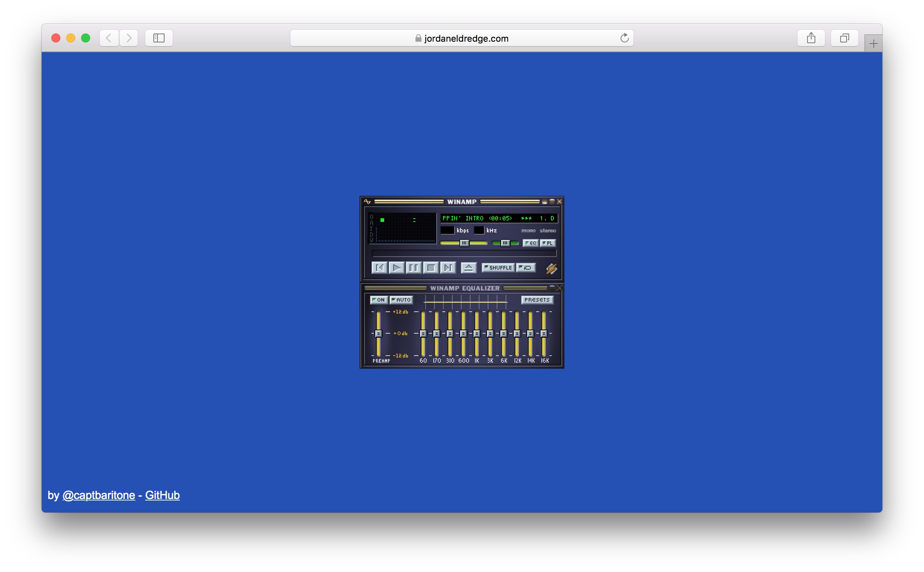Minimize the Winamp main window
The image size is (924, 572).
pos(544,201)
